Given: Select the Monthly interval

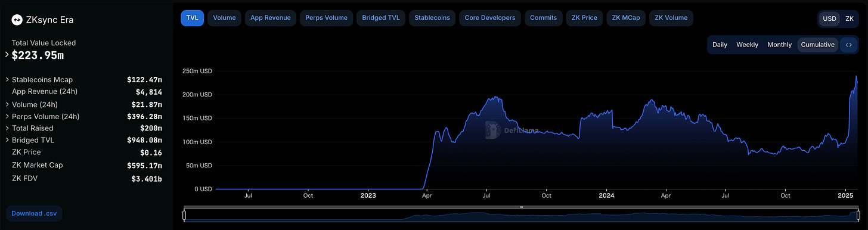Looking at the screenshot, I should 779,45.
